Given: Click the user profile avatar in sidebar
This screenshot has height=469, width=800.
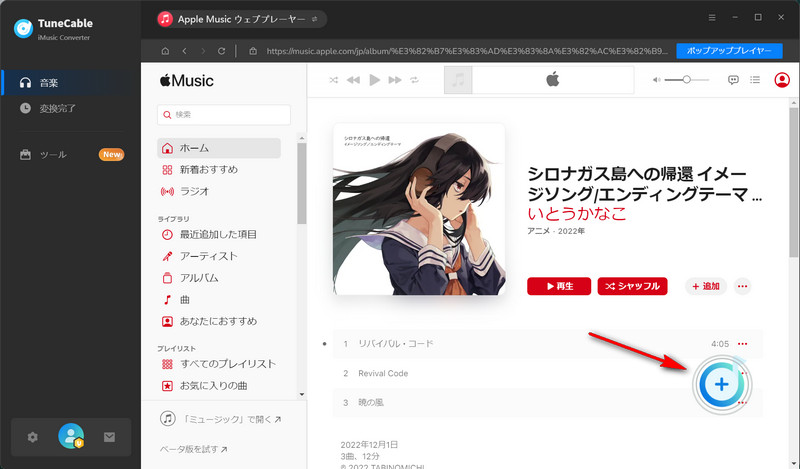Looking at the screenshot, I should [71, 436].
